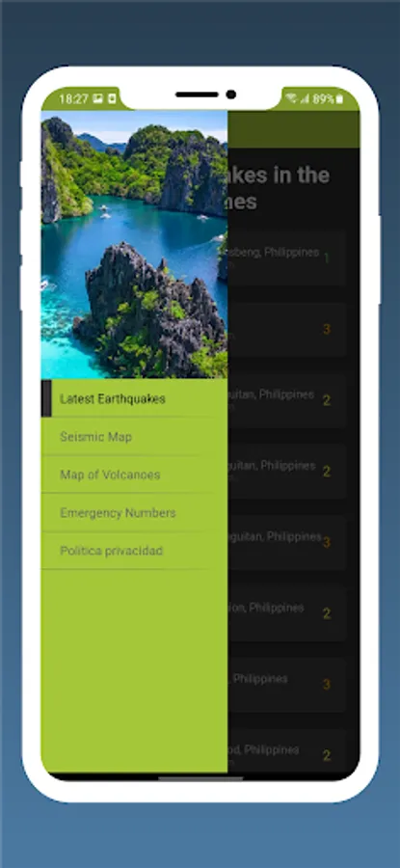Tap the Wi-Fi icon in status bar

pos(291,98)
